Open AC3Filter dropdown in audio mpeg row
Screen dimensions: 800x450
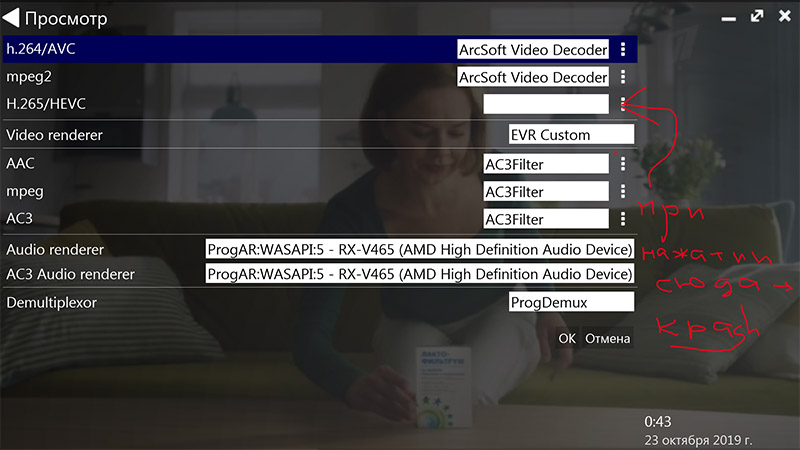[545, 191]
